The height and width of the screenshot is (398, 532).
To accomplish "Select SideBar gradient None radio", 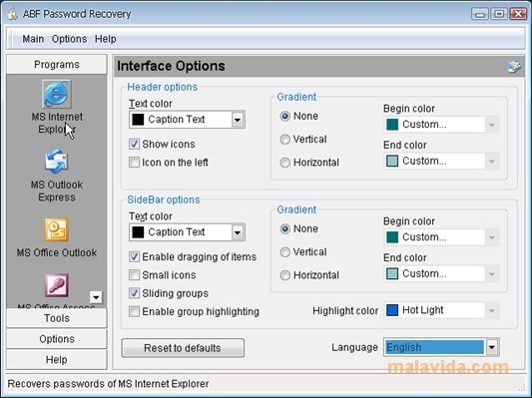I will [x=285, y=229].
